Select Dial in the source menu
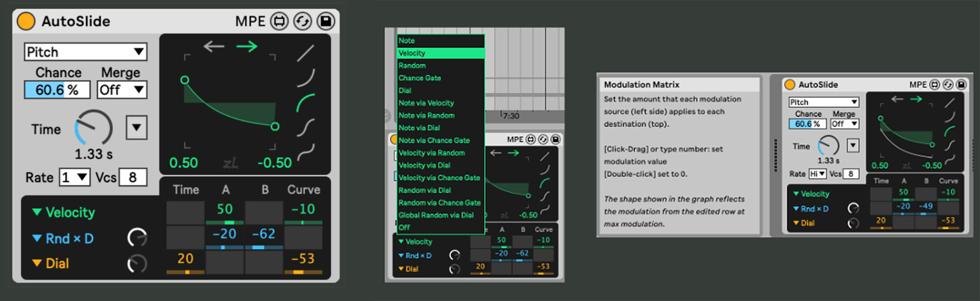 pyautogui.click(x=441, y=90)
